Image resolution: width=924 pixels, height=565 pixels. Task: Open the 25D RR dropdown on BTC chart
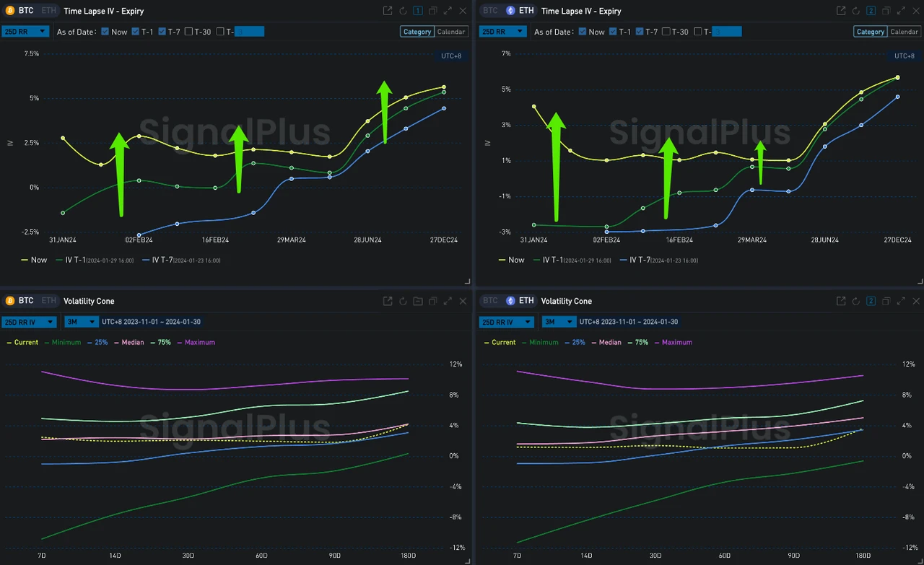[25, 31]
